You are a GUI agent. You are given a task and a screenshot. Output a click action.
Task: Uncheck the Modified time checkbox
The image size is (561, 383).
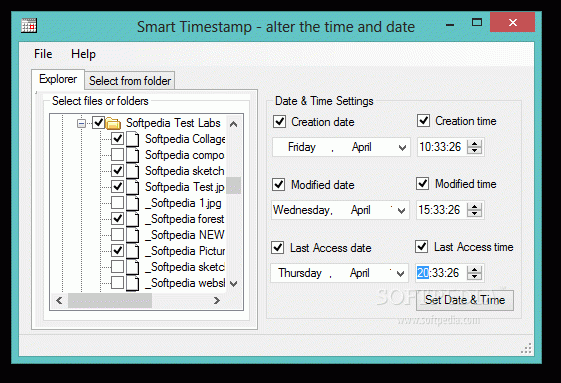pos(423,184)
